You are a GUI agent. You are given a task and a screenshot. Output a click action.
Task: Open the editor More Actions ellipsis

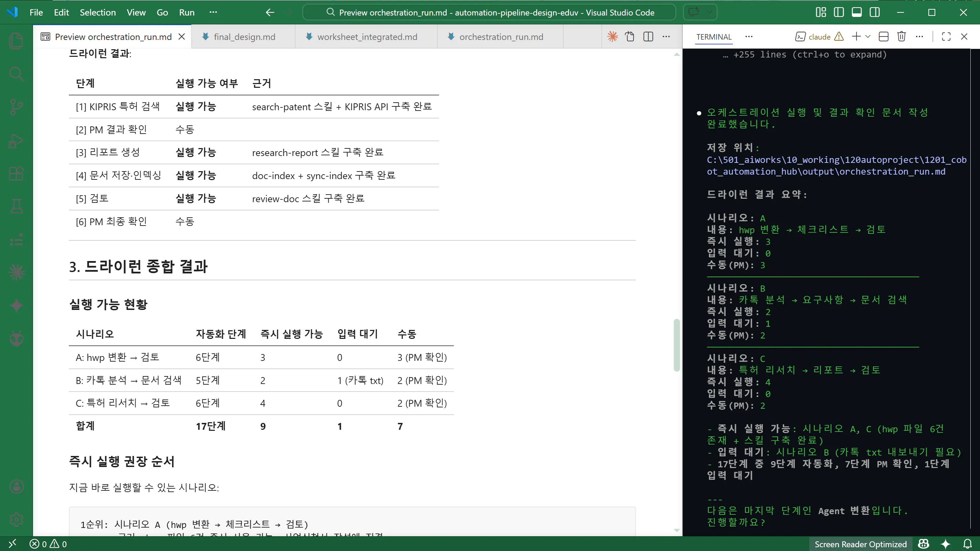(666, 37)
